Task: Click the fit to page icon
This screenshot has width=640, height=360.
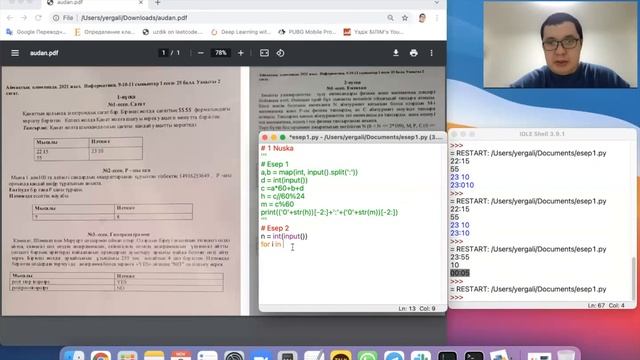Action: tap(264, 53)
